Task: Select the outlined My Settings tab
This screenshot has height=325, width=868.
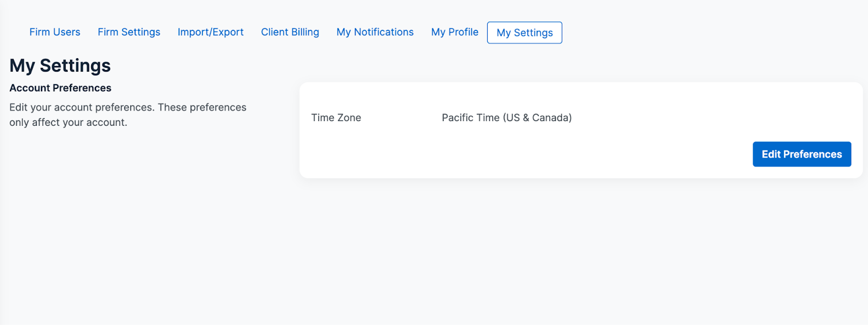Action: coord(525,33)
